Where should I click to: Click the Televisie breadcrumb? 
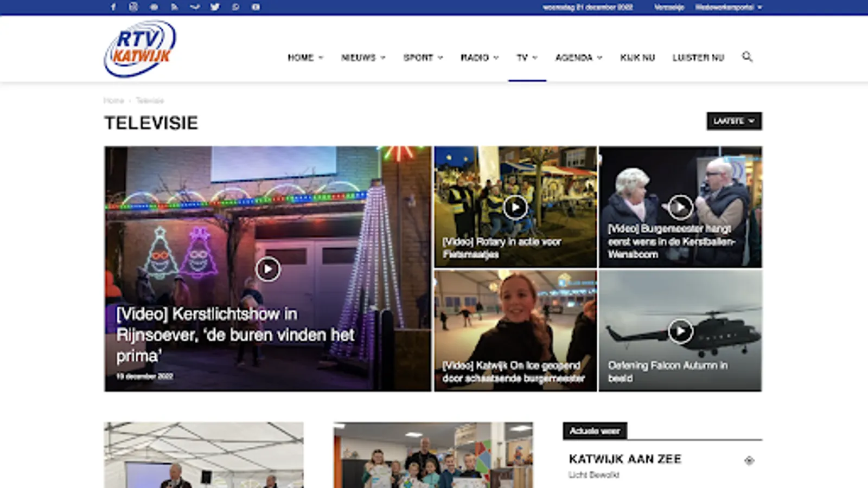click(150, 100)
